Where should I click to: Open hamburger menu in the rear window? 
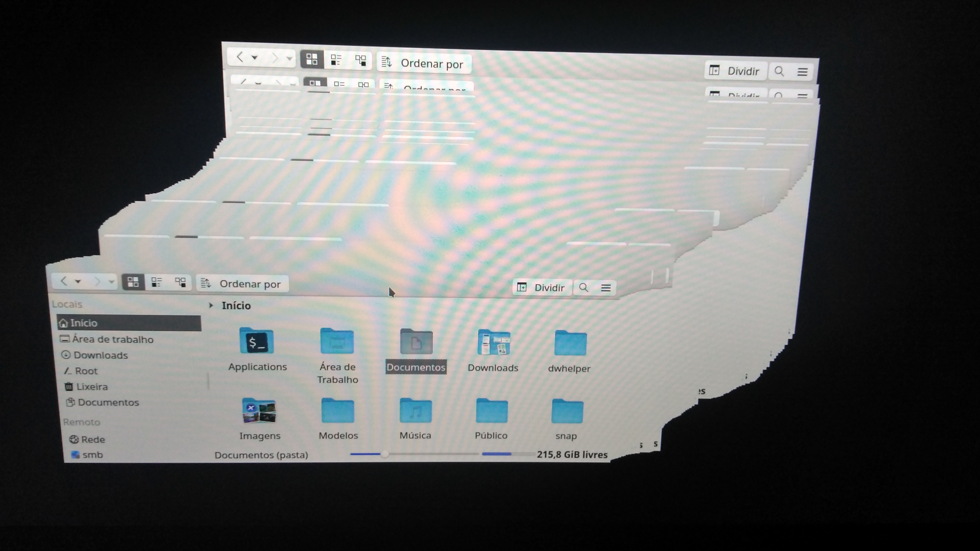tap(802, 72)
